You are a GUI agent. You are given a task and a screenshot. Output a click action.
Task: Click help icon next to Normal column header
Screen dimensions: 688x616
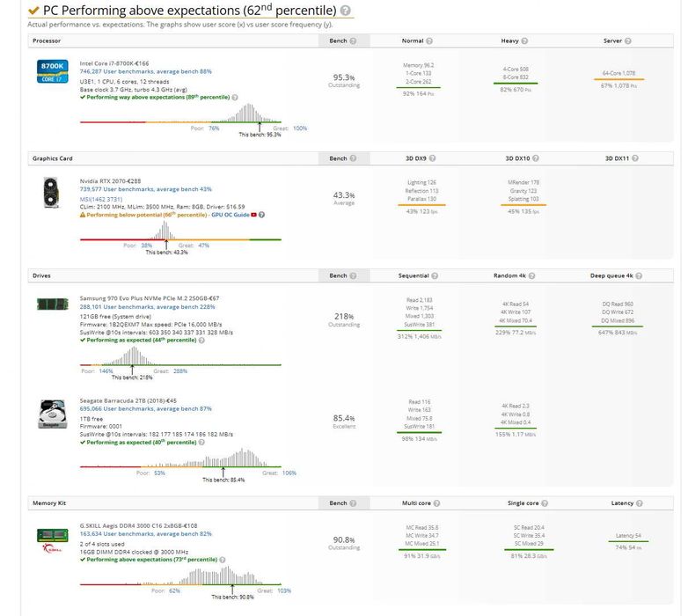point(429,40)
